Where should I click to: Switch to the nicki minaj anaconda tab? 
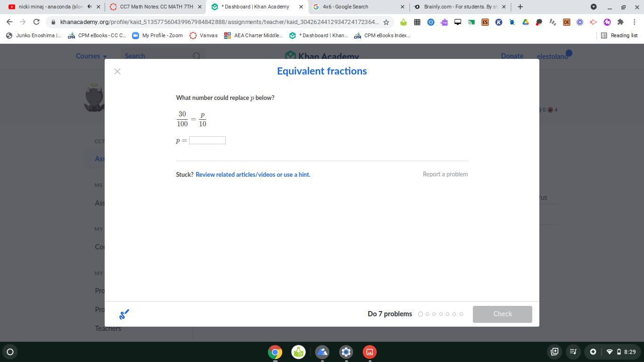pyautogui.click(x=51, y=7)
